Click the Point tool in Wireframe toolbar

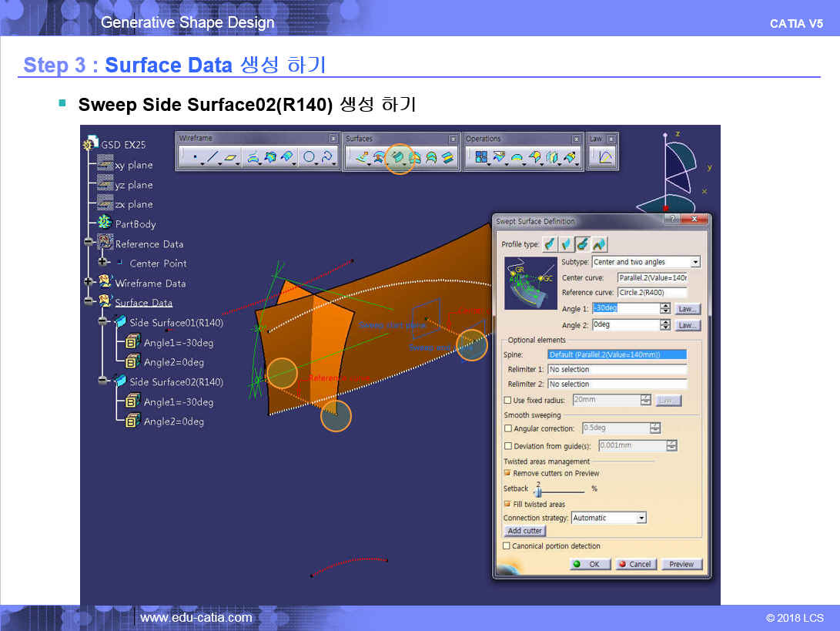coord(195,158)
